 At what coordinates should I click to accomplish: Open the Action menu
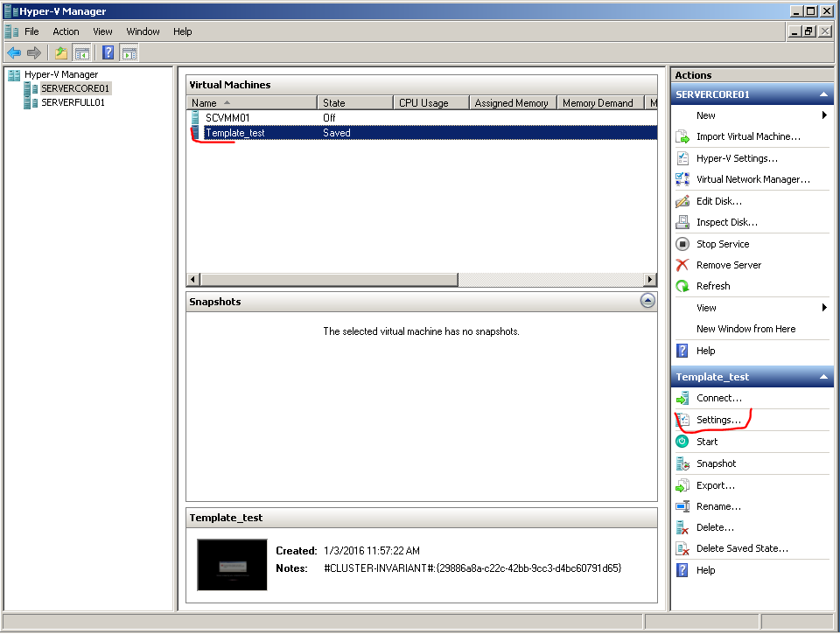click(66, 31)
